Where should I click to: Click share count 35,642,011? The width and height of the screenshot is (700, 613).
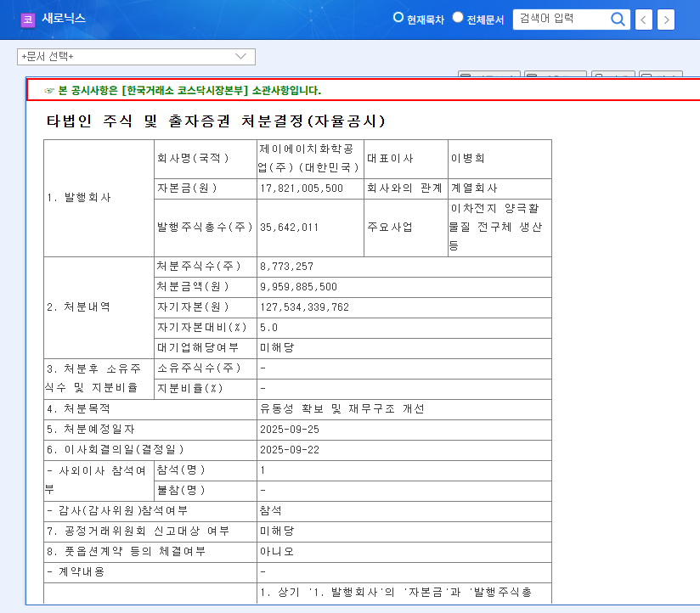click(290, 228)
